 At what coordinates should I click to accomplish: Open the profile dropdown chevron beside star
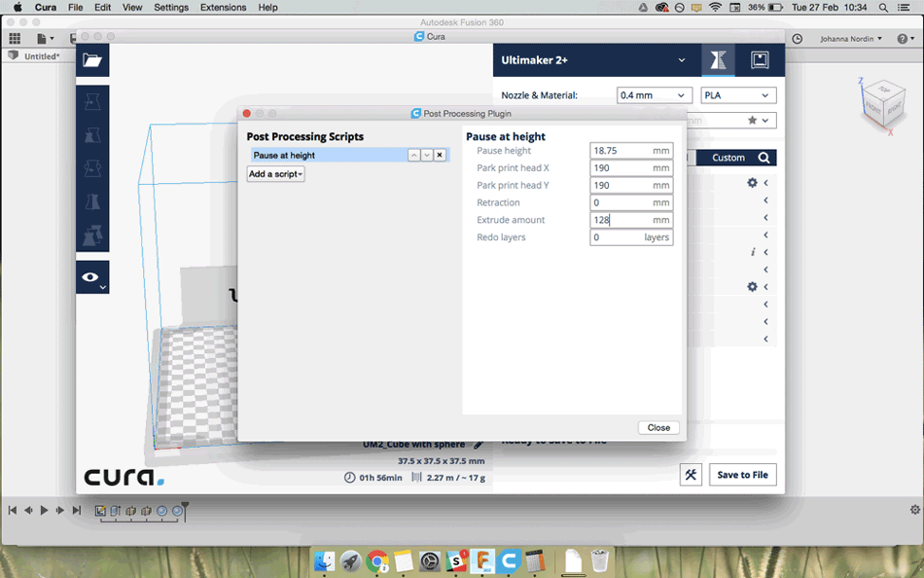tap(764, 121)
